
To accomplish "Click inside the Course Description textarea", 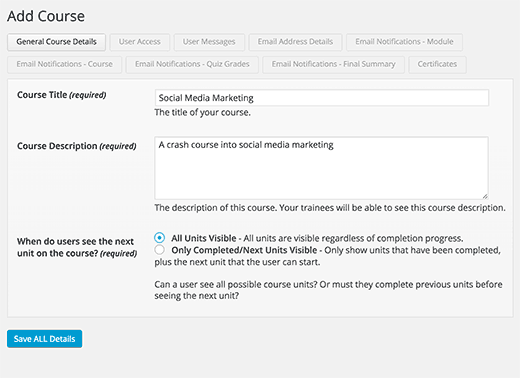I will 322,168.
